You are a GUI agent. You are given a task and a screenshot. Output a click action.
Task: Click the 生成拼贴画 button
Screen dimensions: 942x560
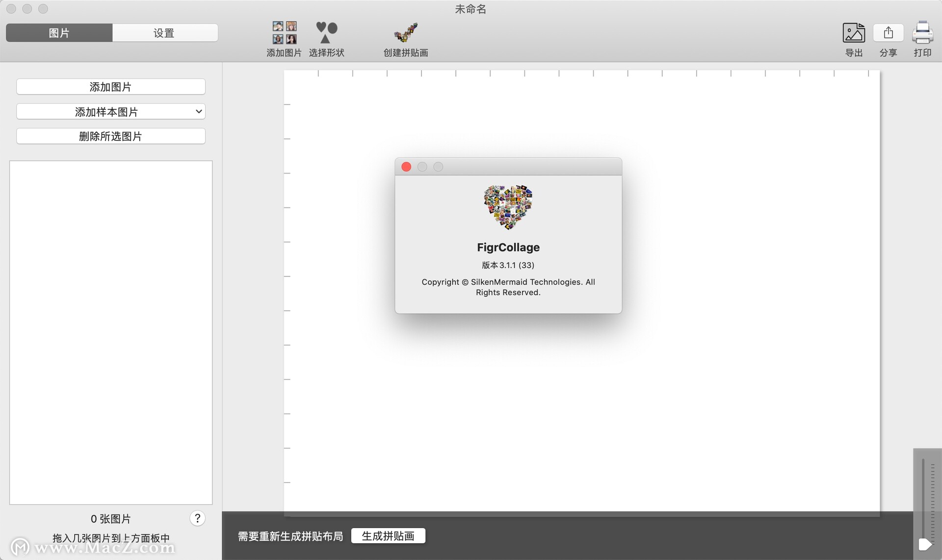pos(388,536)
